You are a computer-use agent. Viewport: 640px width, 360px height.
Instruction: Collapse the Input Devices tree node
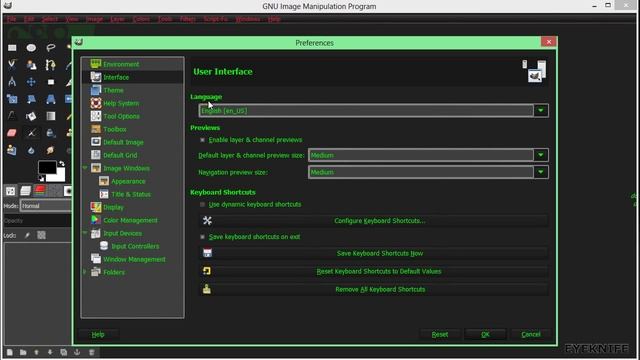[85, 233]
